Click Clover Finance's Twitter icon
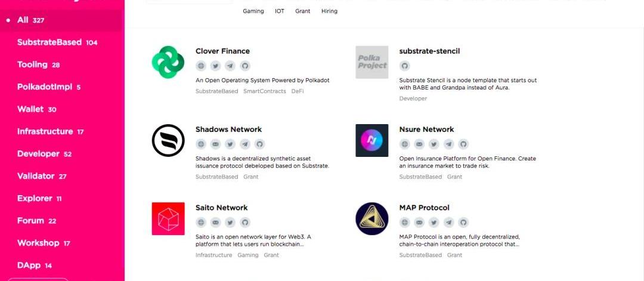 216,66
